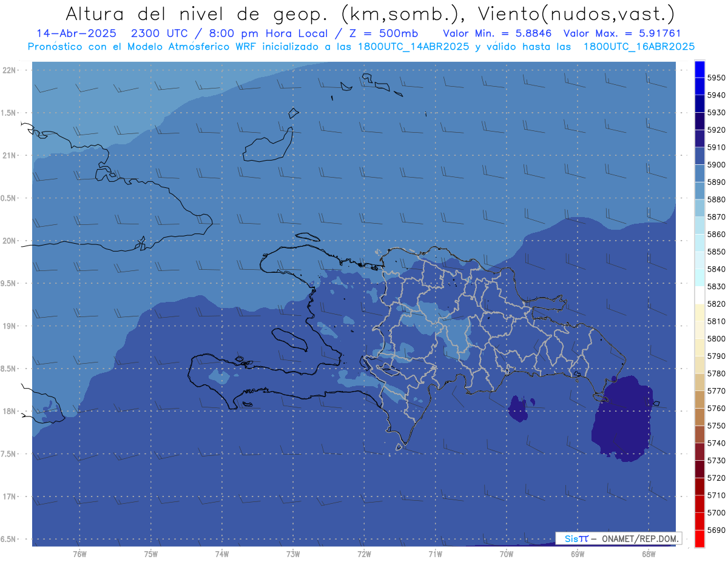The height and width of the screenshot is (562, 728).
Task: Click the "ONAMET/REP.DOM." credit label
Action: 639,538
